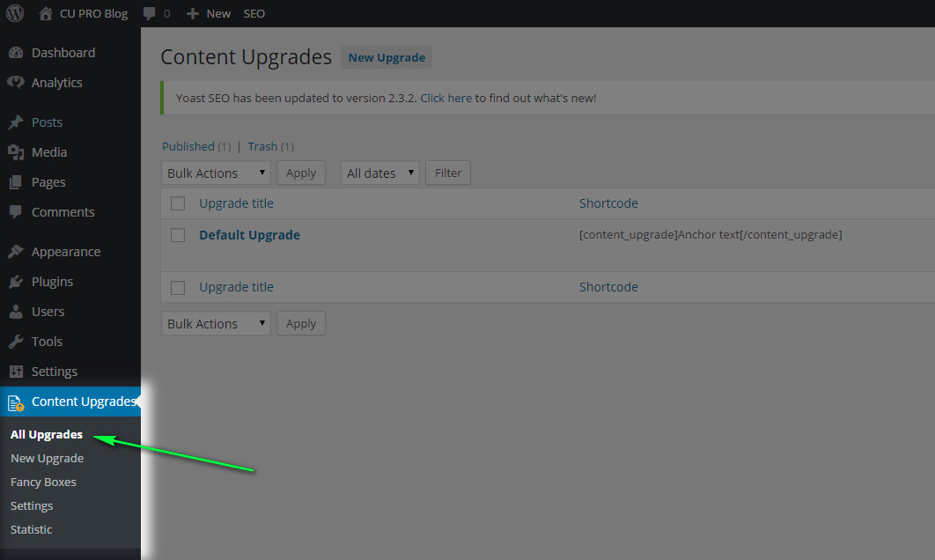Click the Appearance paintbrush icon
Viewport: 935px width, 560px height.
[16, 252]
